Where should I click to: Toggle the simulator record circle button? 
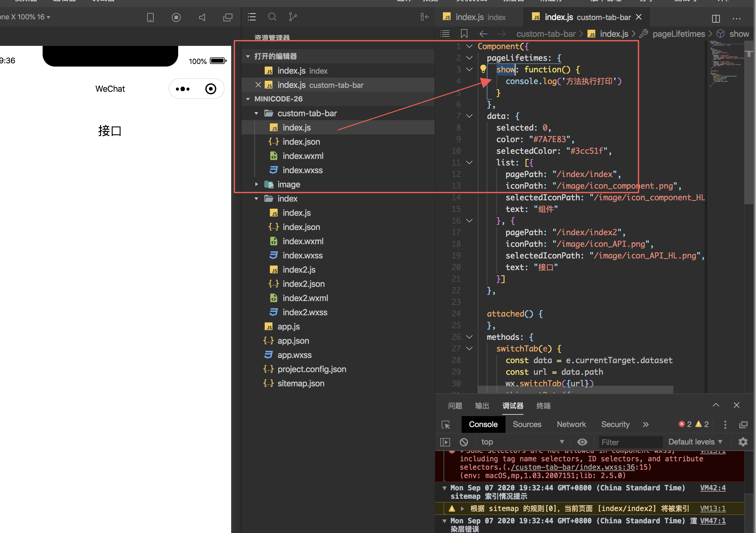point(176,17)
